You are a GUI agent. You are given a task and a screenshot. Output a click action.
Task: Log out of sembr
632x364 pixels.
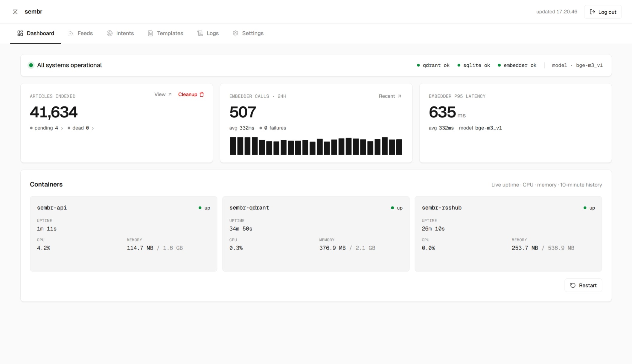[x=603, y=12]
